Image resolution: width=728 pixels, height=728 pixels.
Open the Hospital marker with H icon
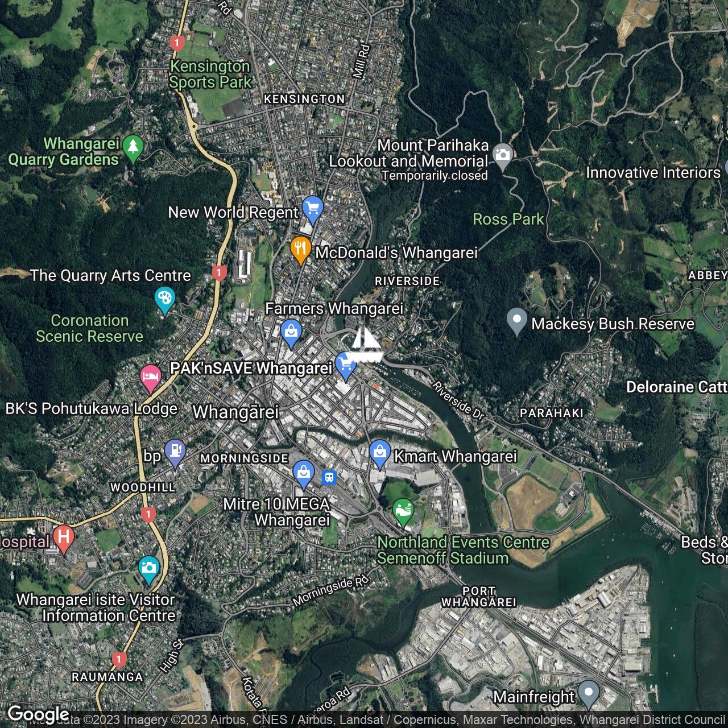63,537
